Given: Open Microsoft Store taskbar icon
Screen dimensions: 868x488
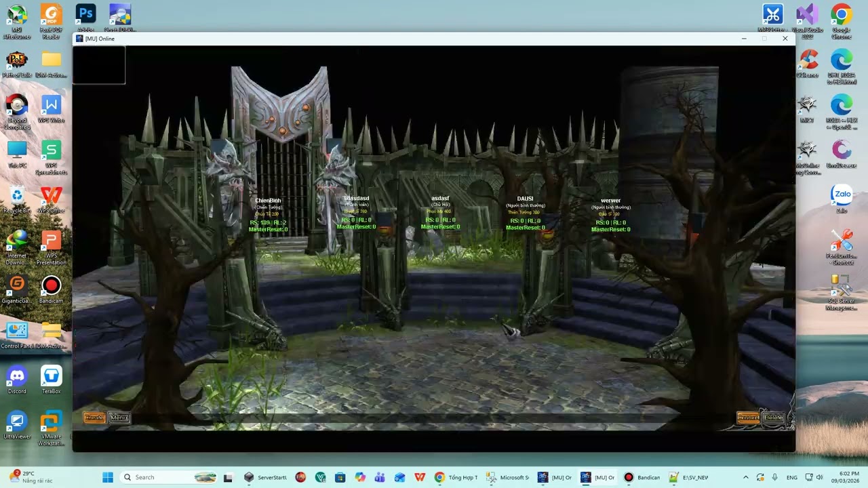Looking at the screenshot, I should pyautogui.click(x=340, y=477).
